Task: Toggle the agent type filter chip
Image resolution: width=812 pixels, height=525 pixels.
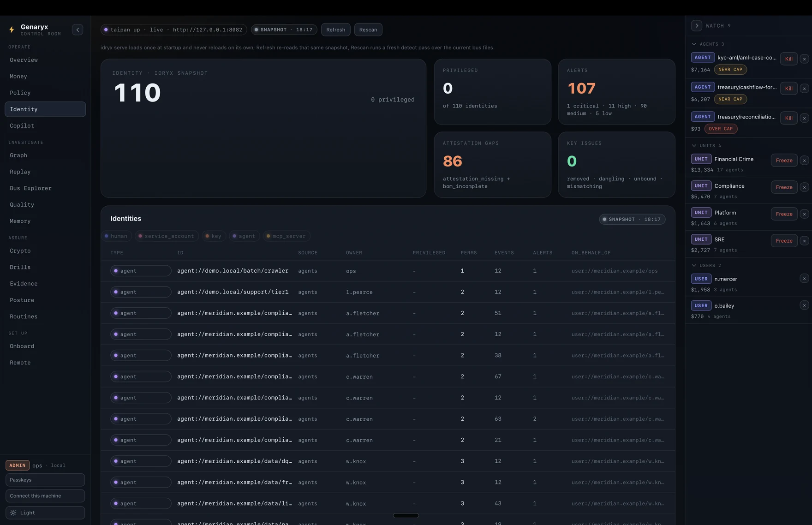Action: click(244, 236)
